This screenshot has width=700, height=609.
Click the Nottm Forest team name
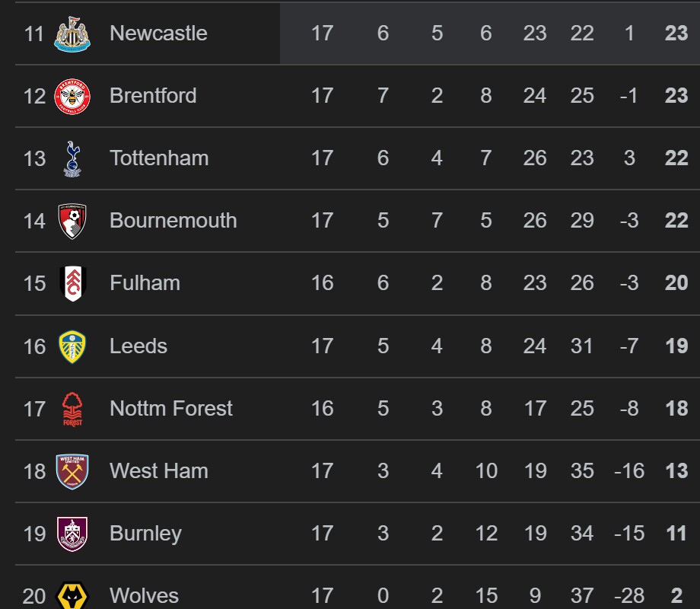[171, 409]
